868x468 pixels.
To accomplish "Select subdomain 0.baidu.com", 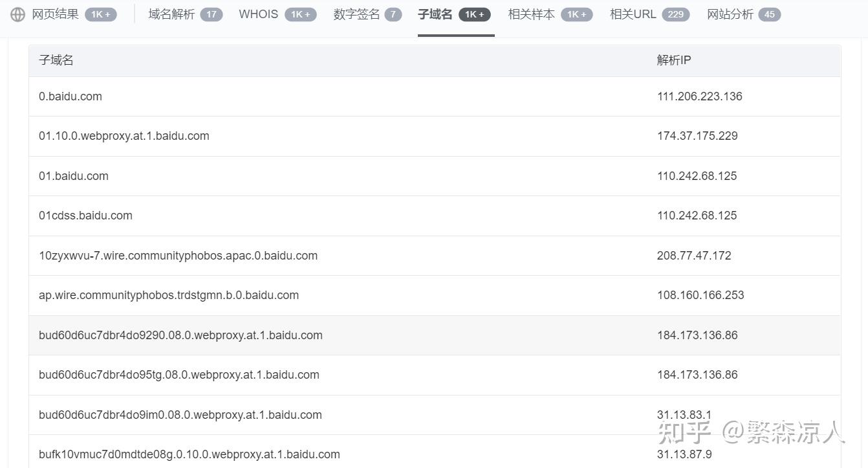I will click(x=71, y=96).
